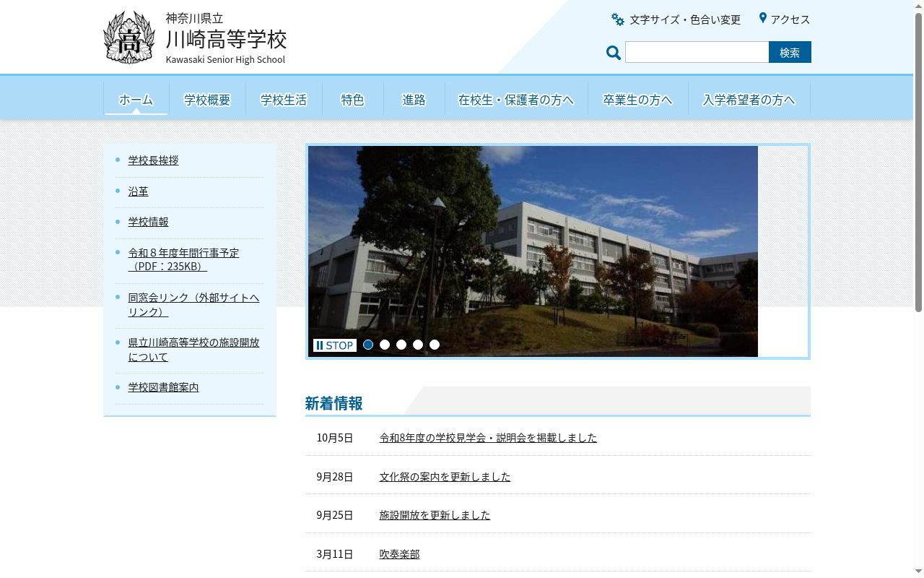
Task: Click the school building slideshow image
Action: tap(533, 251)
